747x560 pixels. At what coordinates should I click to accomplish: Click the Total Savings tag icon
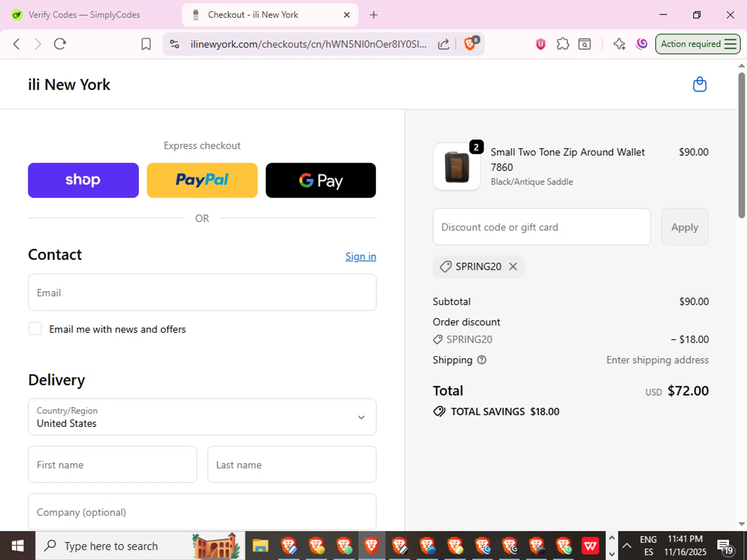(439, 411)
